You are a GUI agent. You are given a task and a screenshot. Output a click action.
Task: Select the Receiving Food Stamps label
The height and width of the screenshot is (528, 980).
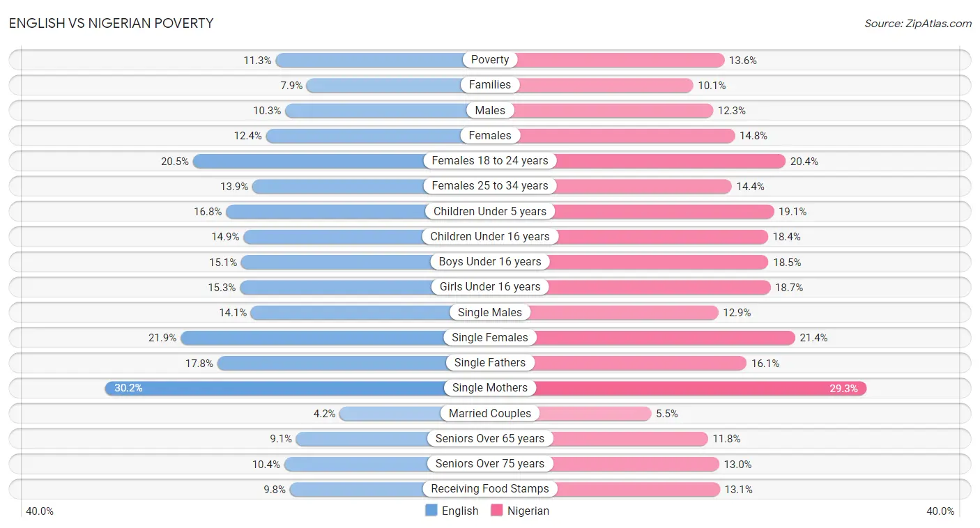tap(490, 489)
